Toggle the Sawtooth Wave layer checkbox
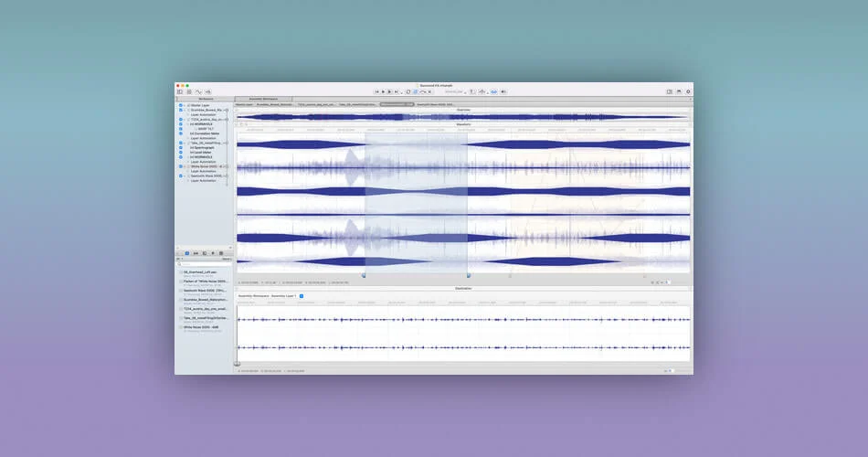Screen dimensions: 868x457 pyautogui.click(x=181, y=176)
